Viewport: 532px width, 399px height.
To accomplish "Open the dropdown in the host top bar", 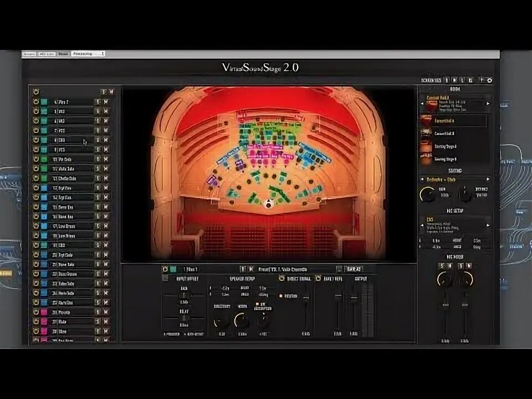I will point(88,54).
